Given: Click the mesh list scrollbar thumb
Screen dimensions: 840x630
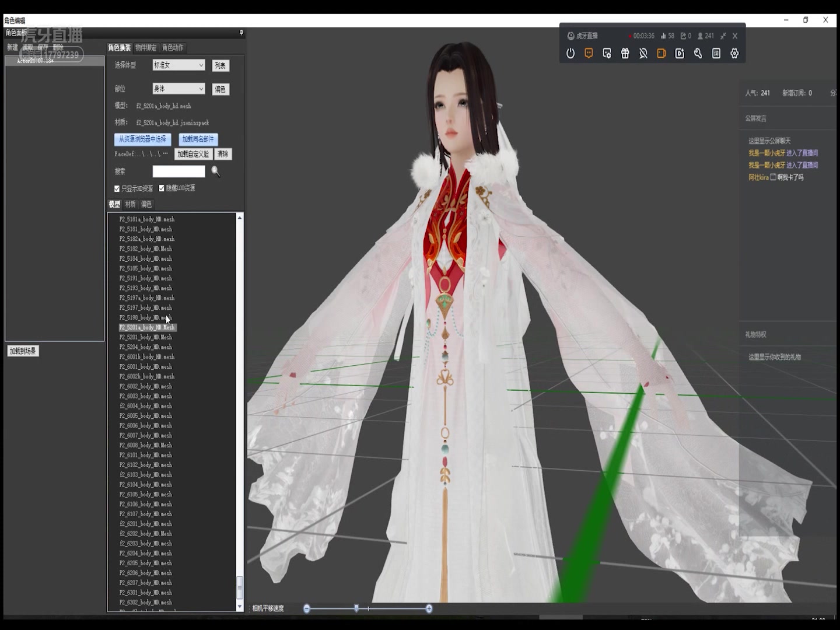Looking at the screenshot, I should point(239,587).
